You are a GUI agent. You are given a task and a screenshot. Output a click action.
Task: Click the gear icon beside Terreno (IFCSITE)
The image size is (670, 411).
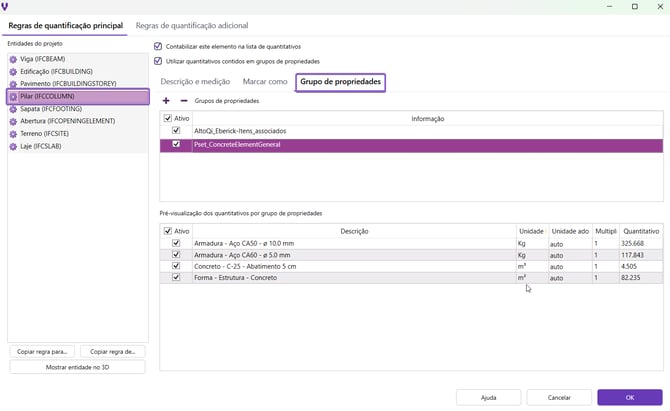[13, 134]
